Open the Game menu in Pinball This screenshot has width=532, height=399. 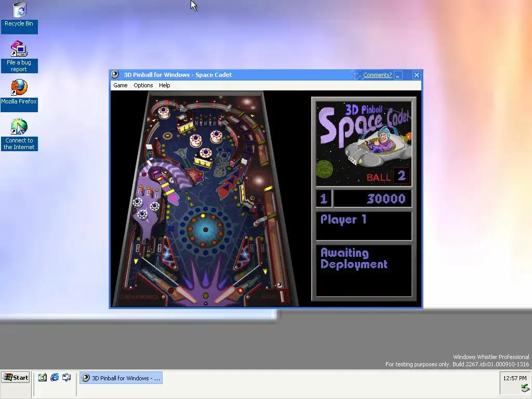121,85
